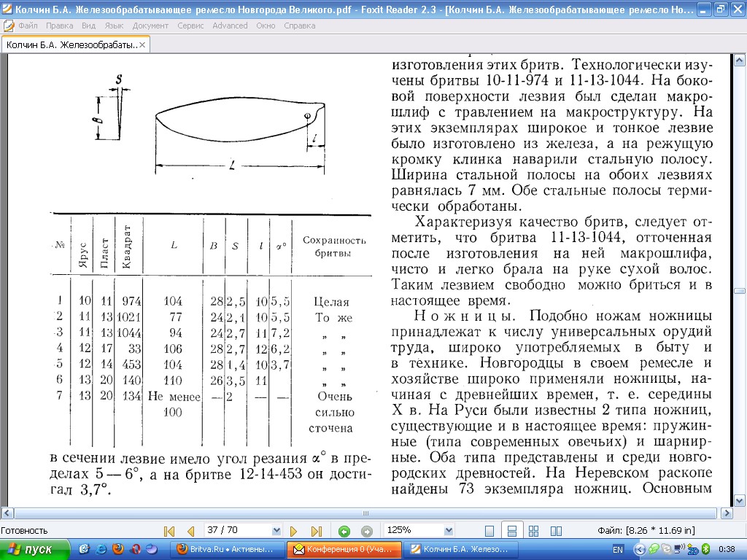Open page number dropdown list
The image size is (747, 560).
(x=276, y=531)
